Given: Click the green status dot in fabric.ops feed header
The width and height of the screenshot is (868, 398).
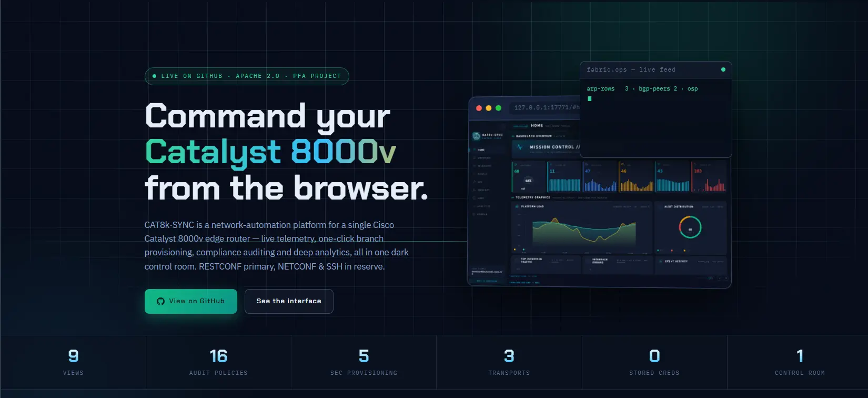Looking at the screenshot, I should click(x=723, y=69).
